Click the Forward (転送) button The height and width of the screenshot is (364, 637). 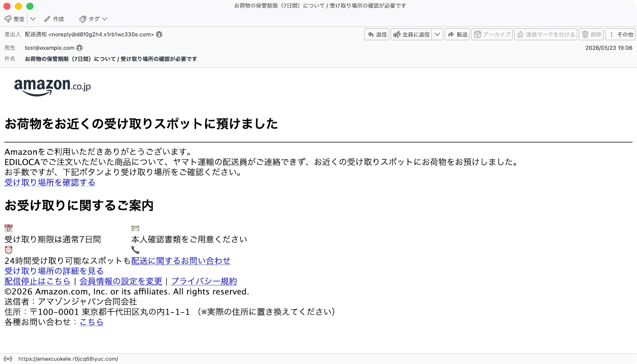point(457,34)
